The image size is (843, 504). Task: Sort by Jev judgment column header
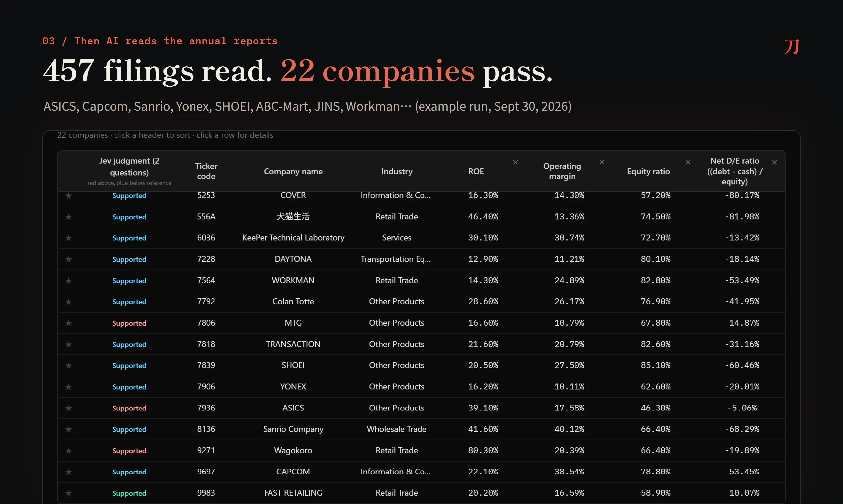129,167
